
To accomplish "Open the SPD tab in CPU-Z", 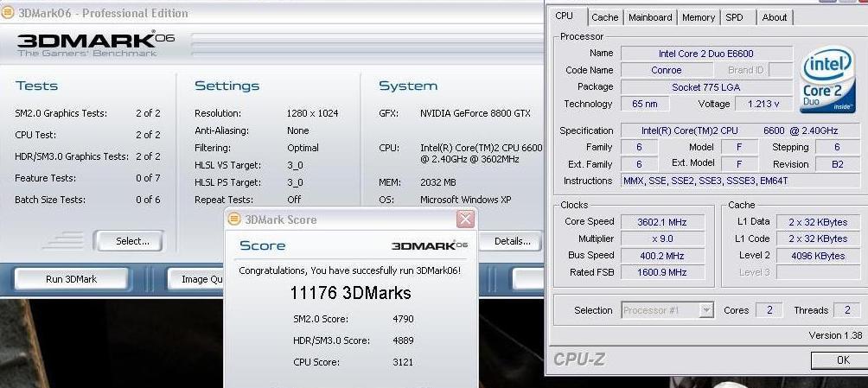I will pos(734,17).
